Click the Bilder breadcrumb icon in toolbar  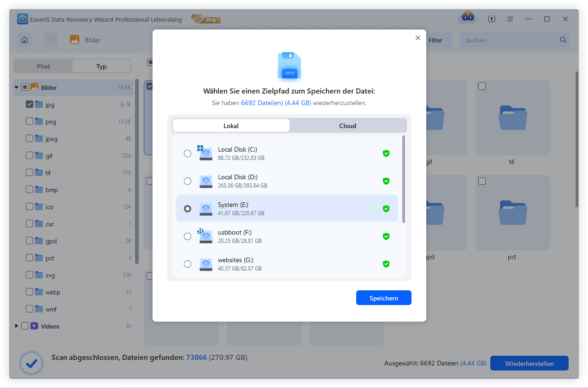pos(75,40)
